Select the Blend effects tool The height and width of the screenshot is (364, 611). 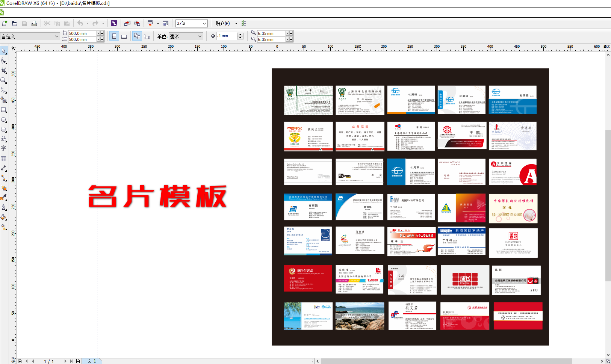click(x=4, y=188)
